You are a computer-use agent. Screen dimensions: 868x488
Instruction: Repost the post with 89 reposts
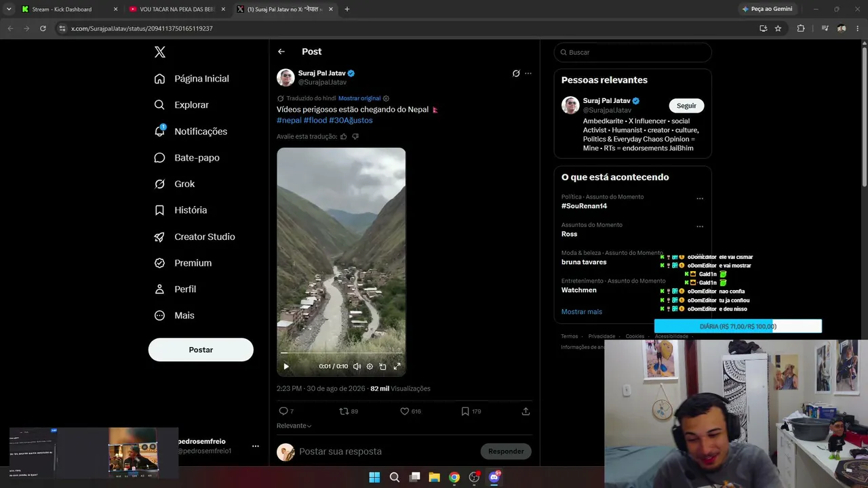pos(349,411)
